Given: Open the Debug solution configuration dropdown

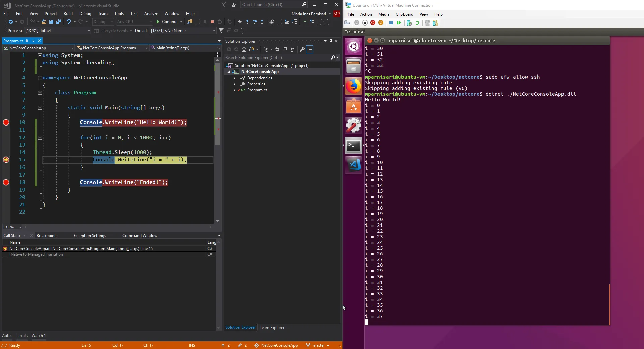Looking at the screenshot, I should 103,22.
